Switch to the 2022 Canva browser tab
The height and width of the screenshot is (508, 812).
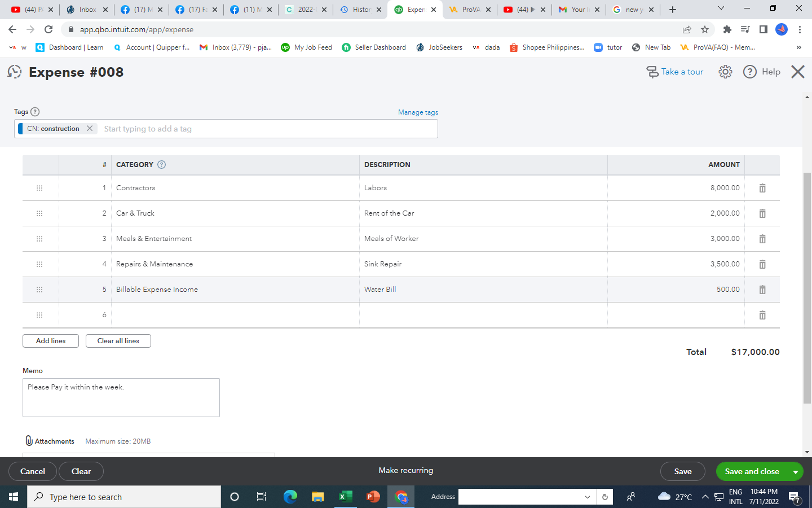pos(306,10)
